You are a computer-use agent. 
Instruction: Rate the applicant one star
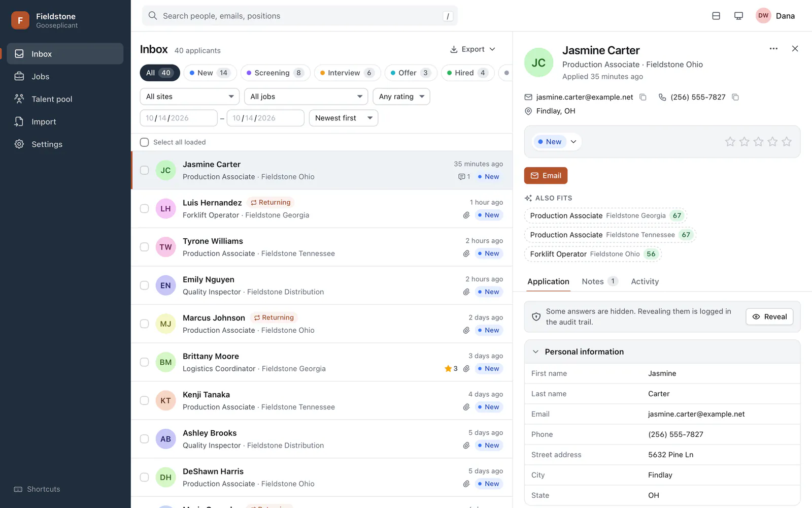click(x=730, y=142)
